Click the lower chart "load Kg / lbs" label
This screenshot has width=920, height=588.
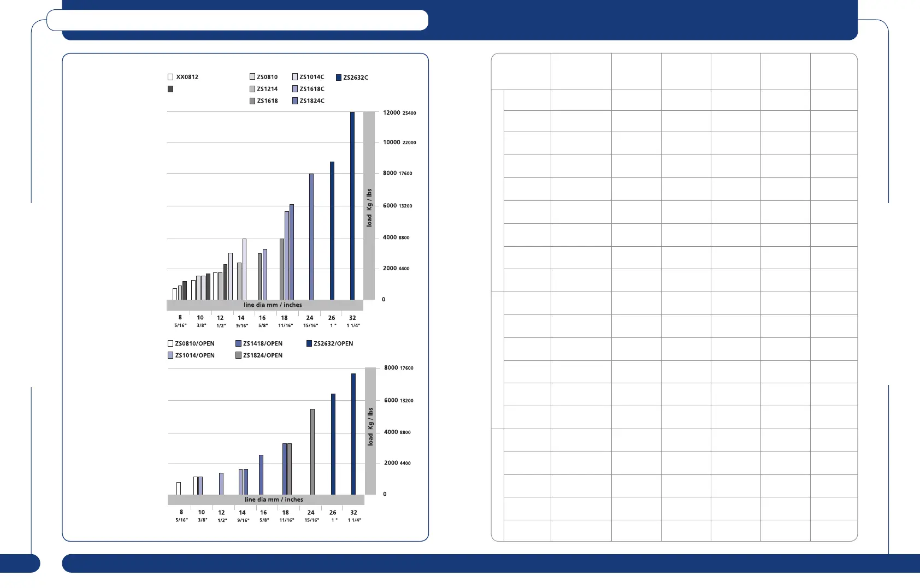[370, 427]
